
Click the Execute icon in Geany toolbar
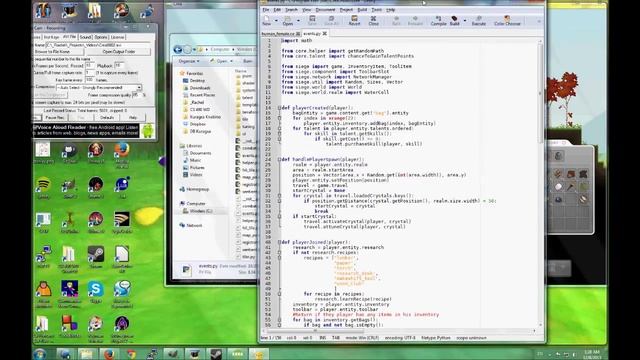tap(478, 20)
